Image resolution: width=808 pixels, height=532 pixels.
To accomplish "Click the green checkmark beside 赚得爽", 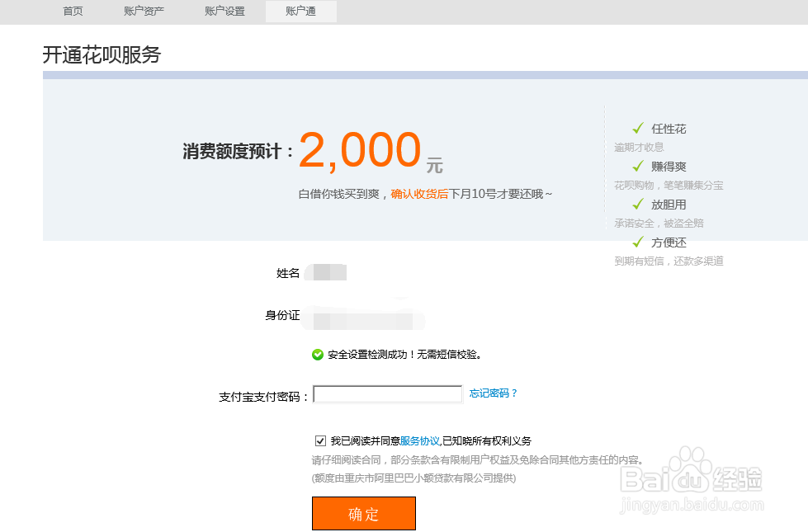I will pyautogui.click(x=638, y=166).
